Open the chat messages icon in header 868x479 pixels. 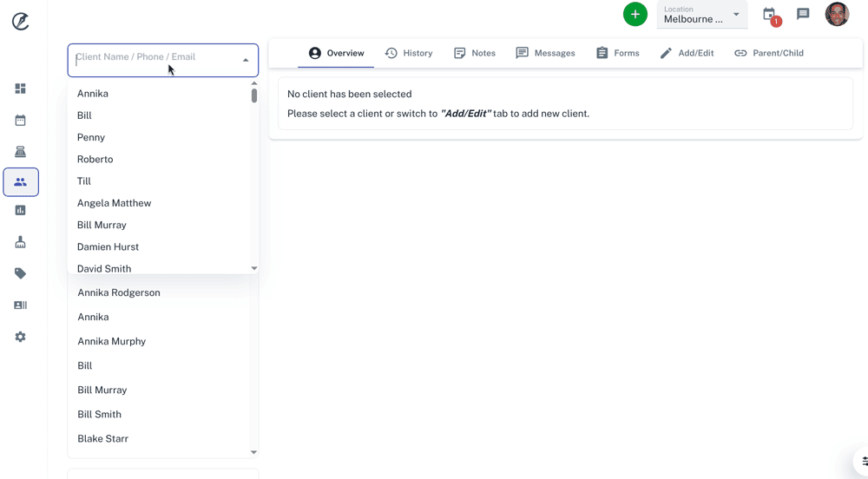click(x=803, y=14)
